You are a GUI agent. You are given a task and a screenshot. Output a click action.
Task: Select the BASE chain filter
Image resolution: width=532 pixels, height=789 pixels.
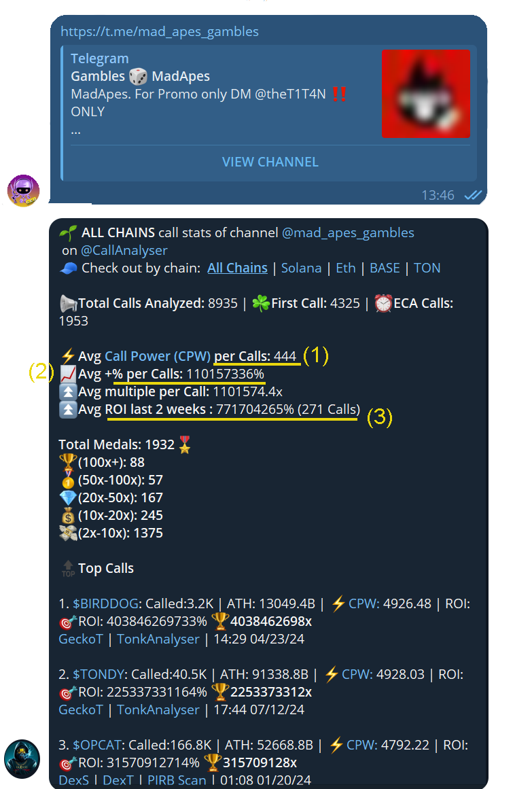click(385, 268)
